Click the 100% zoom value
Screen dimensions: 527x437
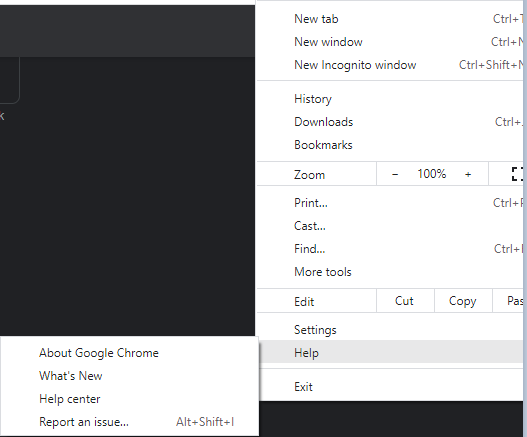tap(432, 174)
